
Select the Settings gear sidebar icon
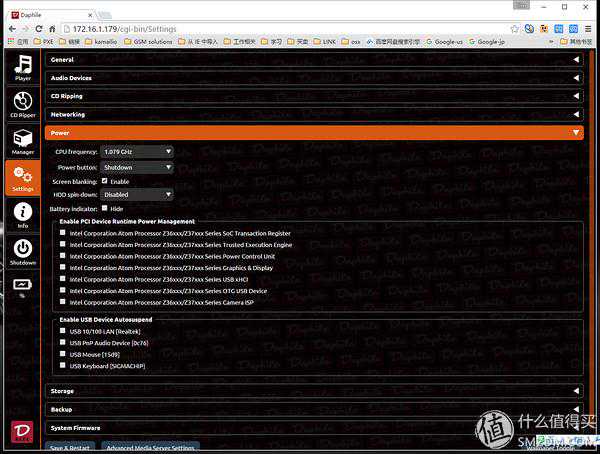point(22,178)
